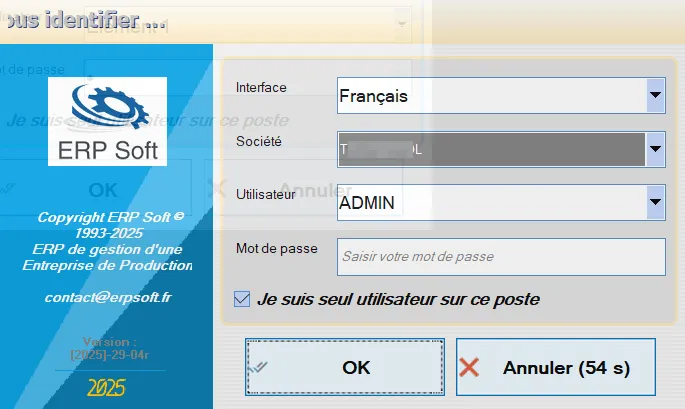Focus the 'Saisir votre mot de passe' field
685x409 pixels.
501,256
